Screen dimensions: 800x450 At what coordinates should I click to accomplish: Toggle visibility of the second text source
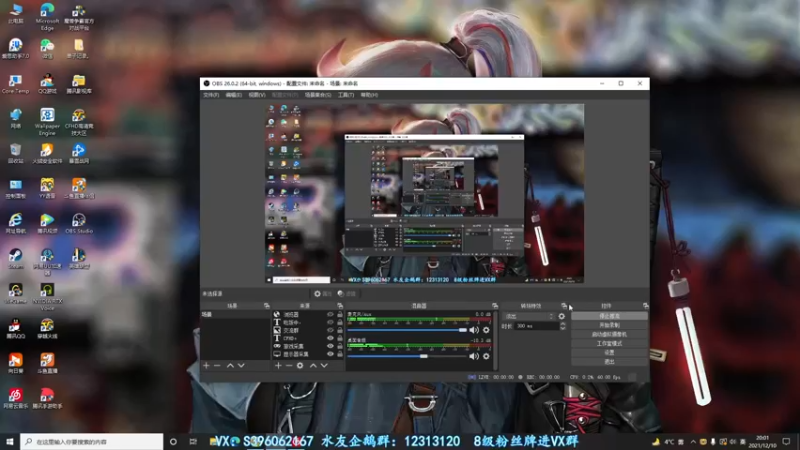click(x=330, y=322)
